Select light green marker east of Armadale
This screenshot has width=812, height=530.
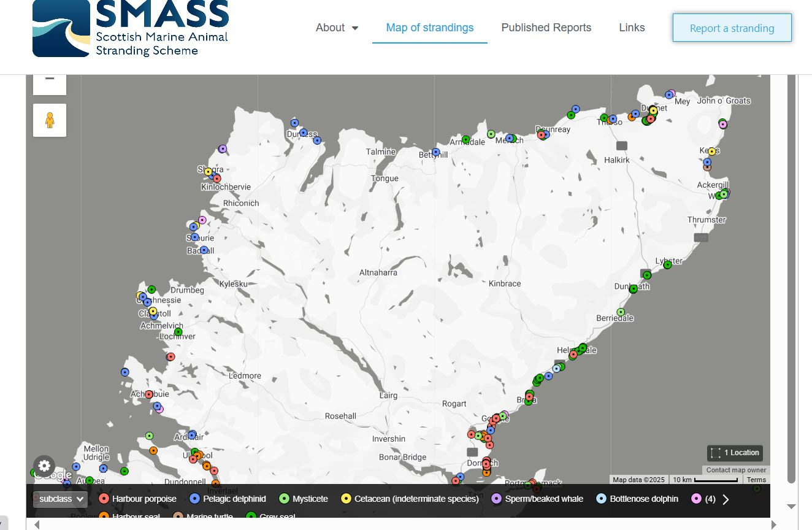coord(491,134)
